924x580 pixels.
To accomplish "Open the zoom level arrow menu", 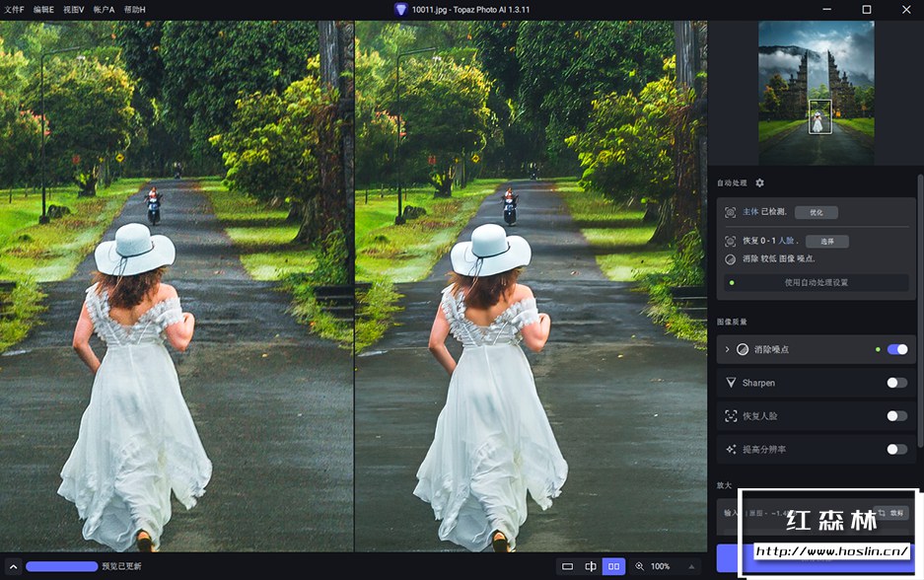I will pos(690,567).
